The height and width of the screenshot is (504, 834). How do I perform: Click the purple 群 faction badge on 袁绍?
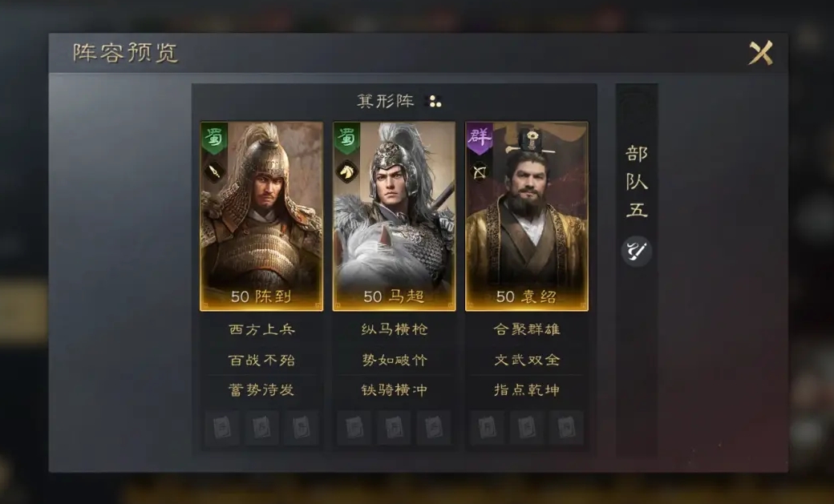480,139
